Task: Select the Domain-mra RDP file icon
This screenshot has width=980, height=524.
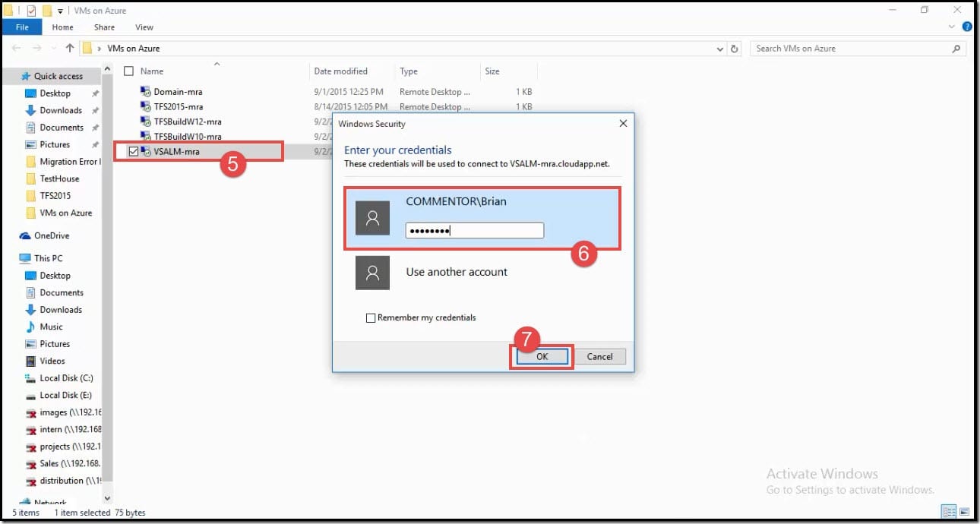Action: [145, 92]
